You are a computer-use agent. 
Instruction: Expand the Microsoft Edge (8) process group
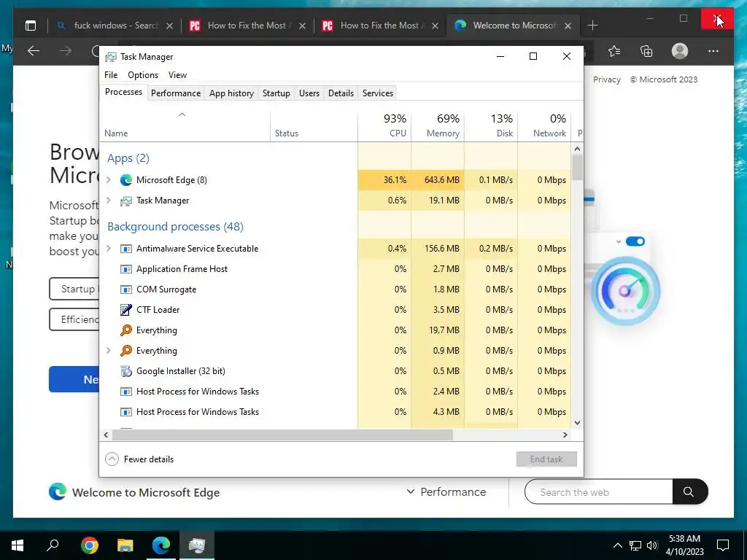pyautogui.click(x=109, y=180)
